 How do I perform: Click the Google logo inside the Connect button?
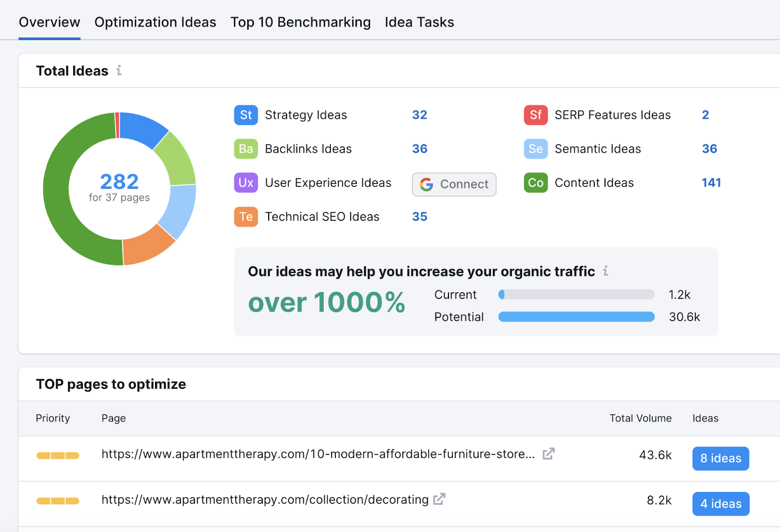[426, 184]
